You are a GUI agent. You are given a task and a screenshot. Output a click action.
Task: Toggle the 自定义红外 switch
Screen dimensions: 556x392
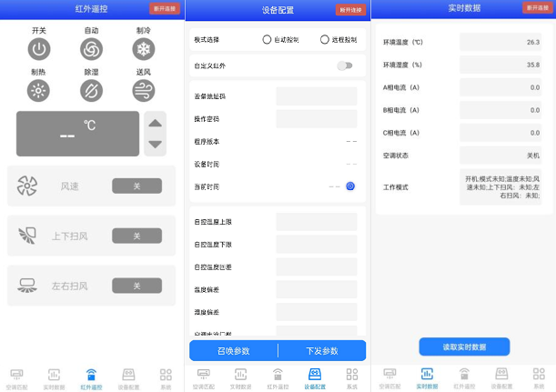(345, 65)
